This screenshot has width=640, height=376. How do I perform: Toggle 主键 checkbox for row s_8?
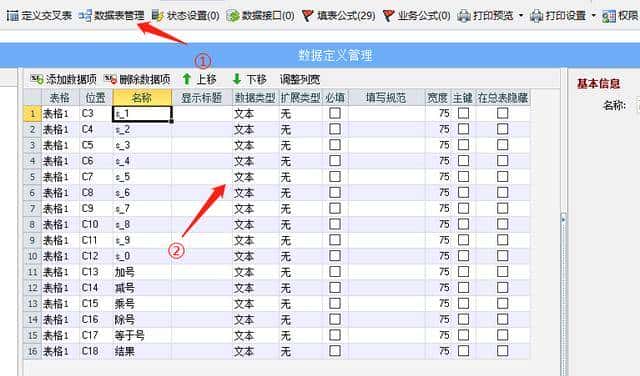[x=463, y=224]
